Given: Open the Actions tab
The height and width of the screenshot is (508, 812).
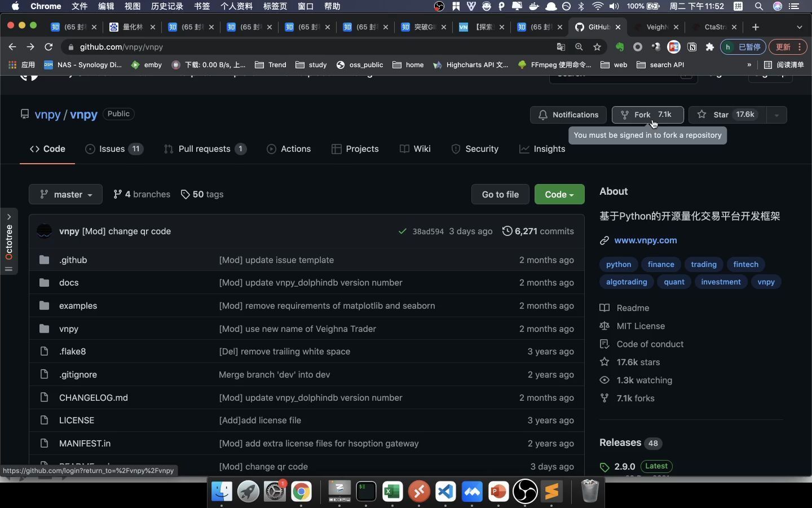Looking at the screenshot, I should (x=289, y=149).
